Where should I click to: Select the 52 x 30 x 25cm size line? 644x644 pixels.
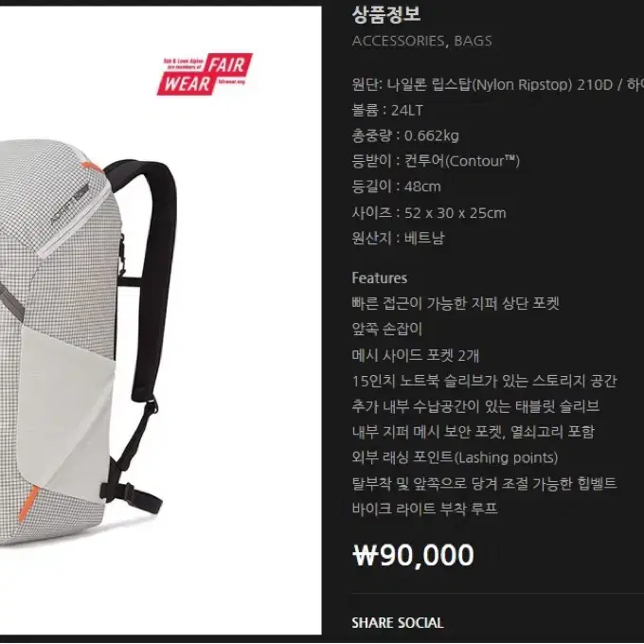pos(429,213)
